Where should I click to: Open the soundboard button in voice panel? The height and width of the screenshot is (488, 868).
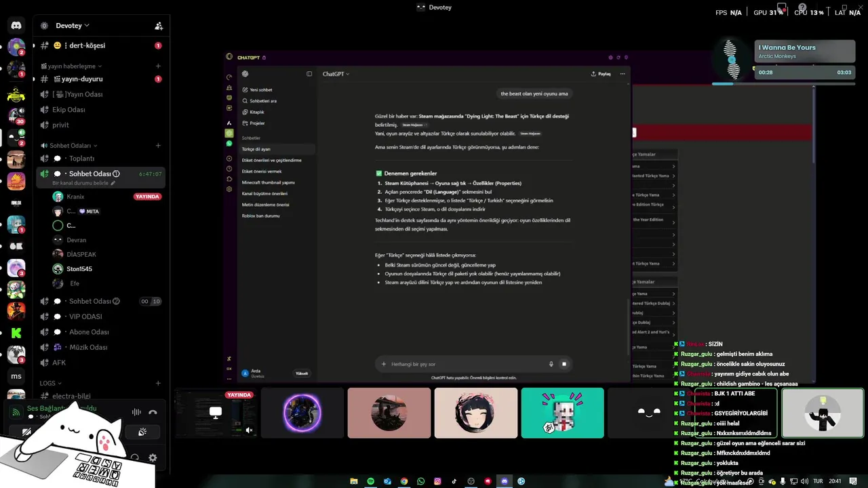click(142, 432)
